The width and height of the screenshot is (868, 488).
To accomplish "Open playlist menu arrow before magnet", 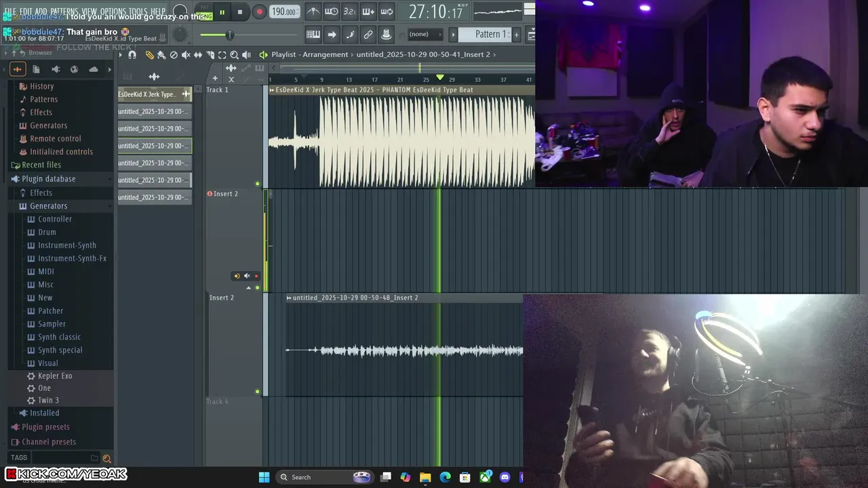I will click(x=121, y=55).
